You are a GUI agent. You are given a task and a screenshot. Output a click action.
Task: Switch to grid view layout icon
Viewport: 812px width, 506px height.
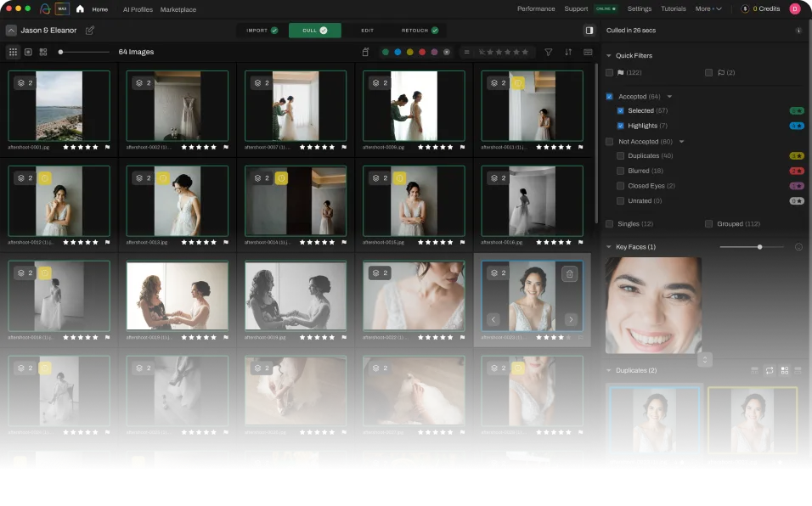click(13, 52)
